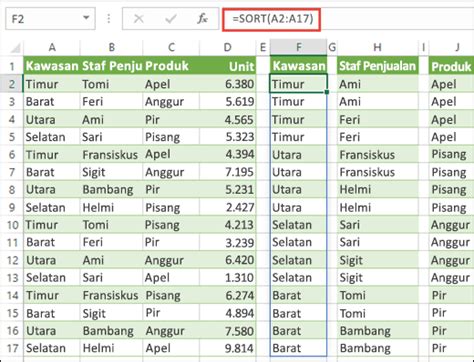The image size is (474, 362).
Task: Click 'Anggur' in row 16 column C
Action: tap(171, 331)
